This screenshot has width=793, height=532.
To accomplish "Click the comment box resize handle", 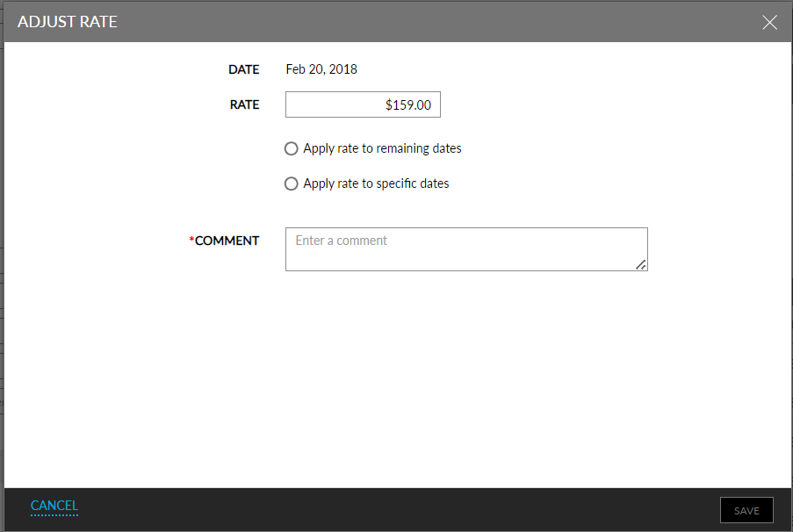I will coord(641,264).
